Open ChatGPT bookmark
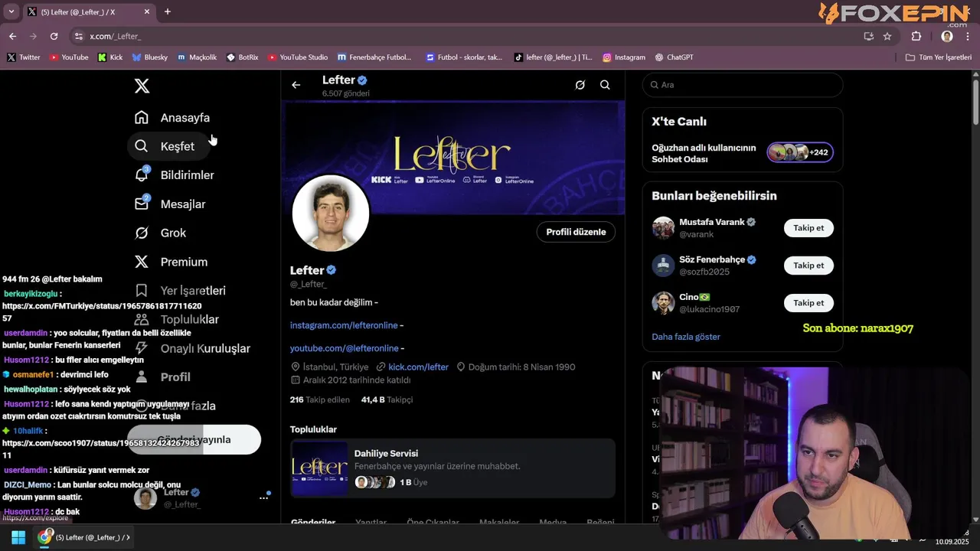980x551 pixels. click(x=675, y=57)
